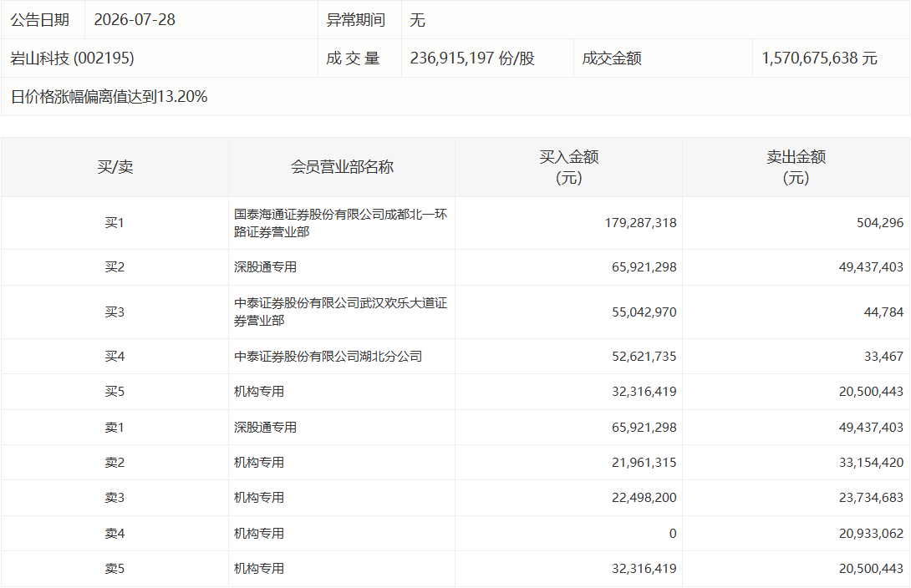Click 深股通专用 in the 买2 row

pos(265,267)
